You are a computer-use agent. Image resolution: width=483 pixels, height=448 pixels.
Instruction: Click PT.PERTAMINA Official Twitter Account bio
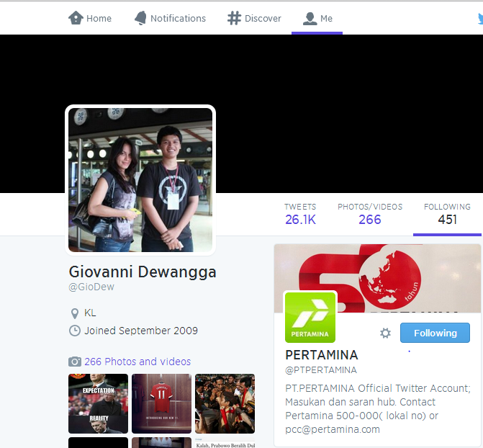click(378, 409)
